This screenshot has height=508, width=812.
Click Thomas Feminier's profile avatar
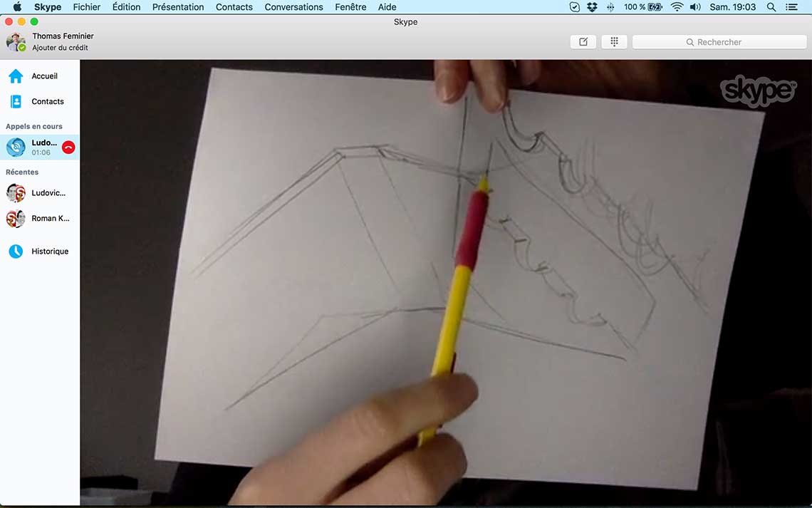[x=16, y=42]
